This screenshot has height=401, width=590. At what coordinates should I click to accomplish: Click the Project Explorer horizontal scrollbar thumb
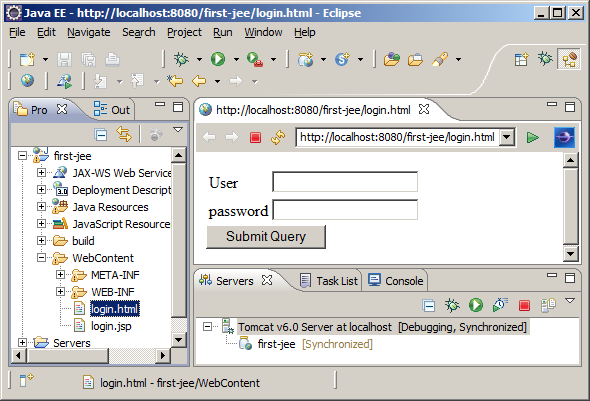point(68,355)
